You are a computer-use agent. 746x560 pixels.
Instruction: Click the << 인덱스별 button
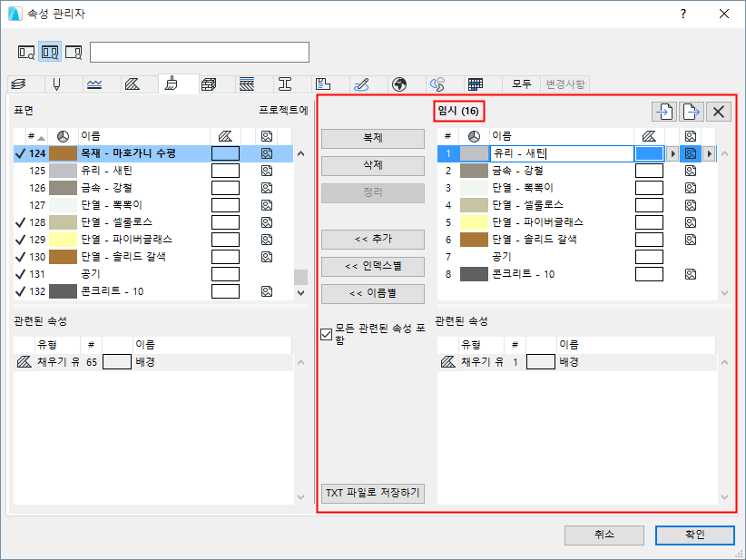click(x=373, y=267)
